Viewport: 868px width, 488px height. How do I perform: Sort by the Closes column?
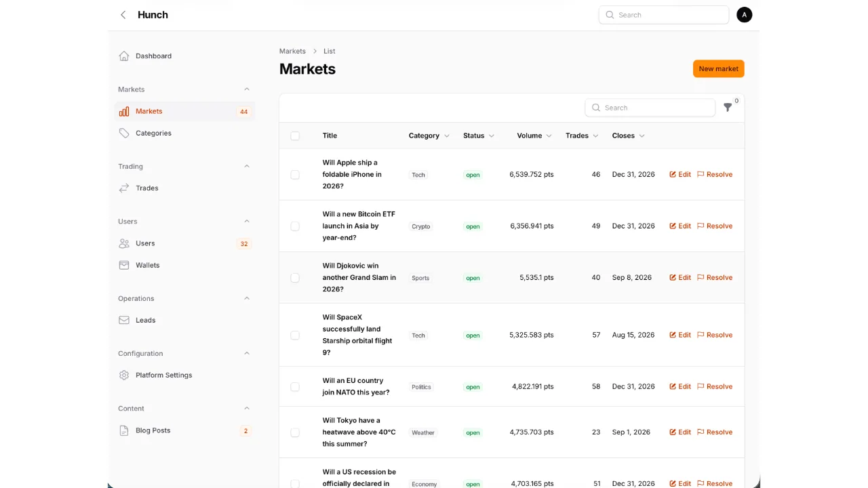[628, 136]
